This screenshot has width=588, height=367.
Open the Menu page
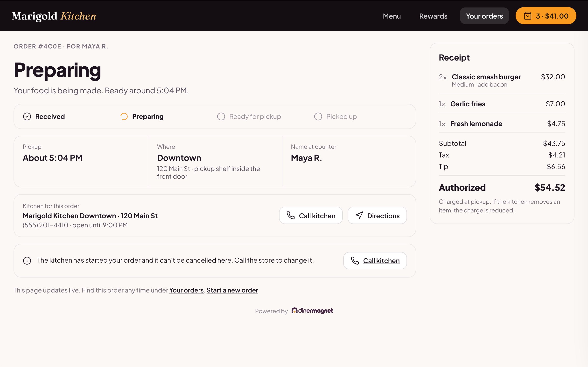coord(392,16)
